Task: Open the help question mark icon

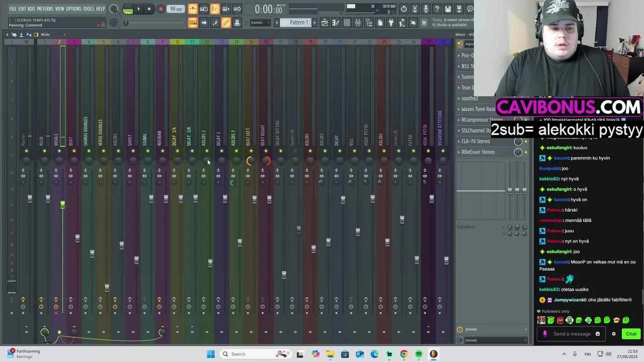Action: [x=437, y=9]
